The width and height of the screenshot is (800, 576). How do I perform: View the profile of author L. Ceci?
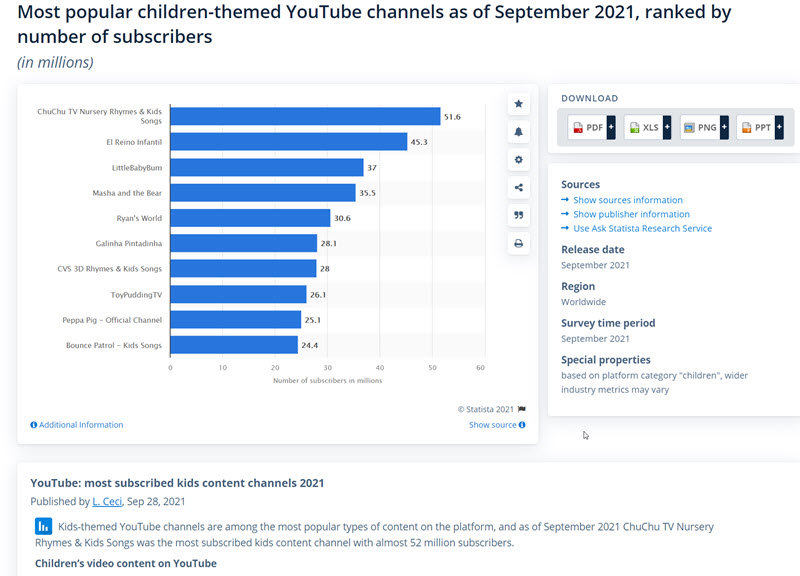106,501
